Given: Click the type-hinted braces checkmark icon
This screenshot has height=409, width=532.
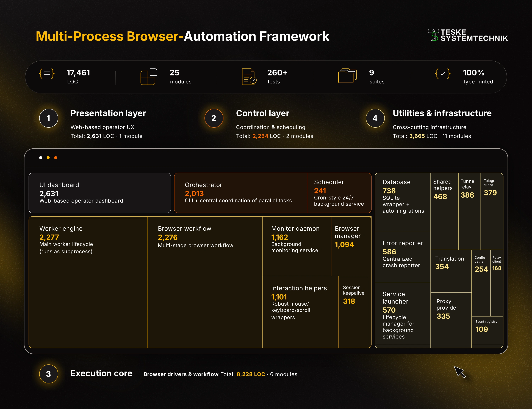Looking at the screenshot, I should [442, 73].
